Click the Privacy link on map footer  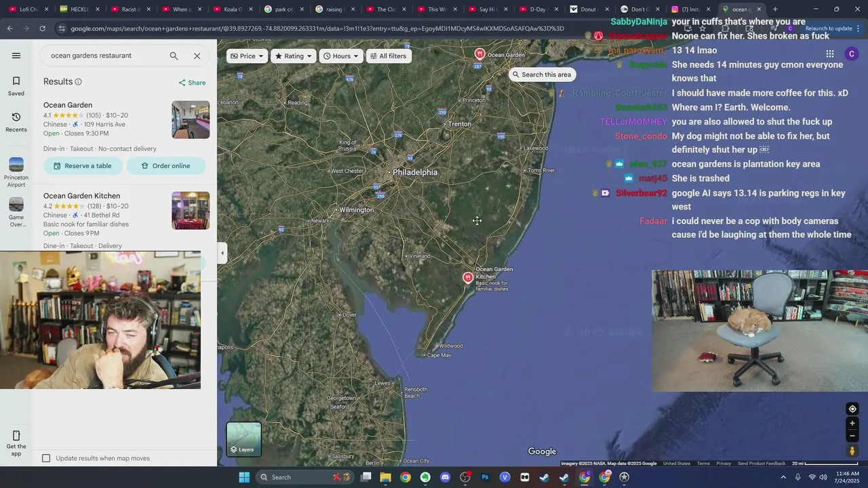724,464
